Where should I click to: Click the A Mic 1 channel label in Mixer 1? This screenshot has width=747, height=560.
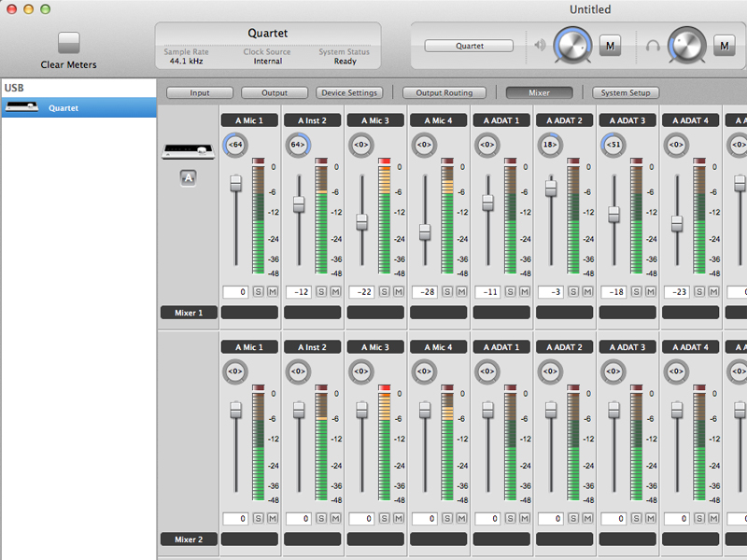249,120
